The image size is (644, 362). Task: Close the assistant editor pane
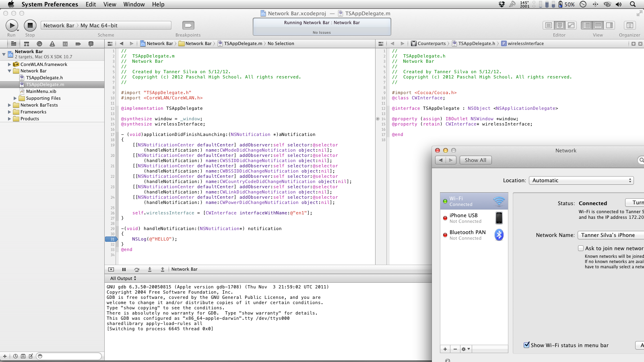[x=640, y=43]
